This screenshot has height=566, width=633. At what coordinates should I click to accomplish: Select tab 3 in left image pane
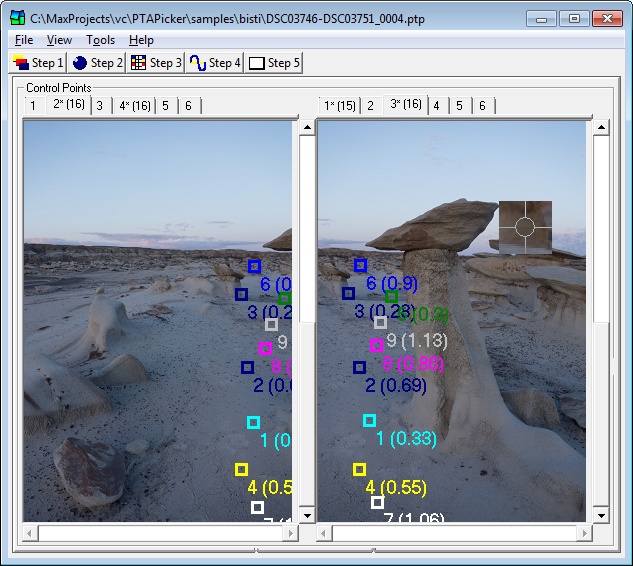point(100,106)
